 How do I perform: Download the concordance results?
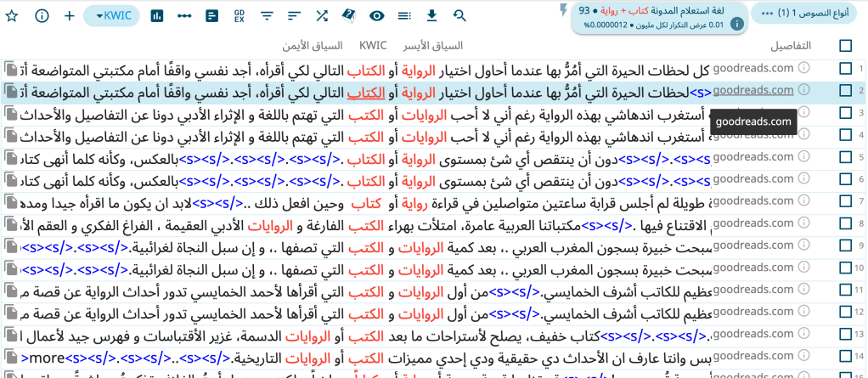click(432, 16)
